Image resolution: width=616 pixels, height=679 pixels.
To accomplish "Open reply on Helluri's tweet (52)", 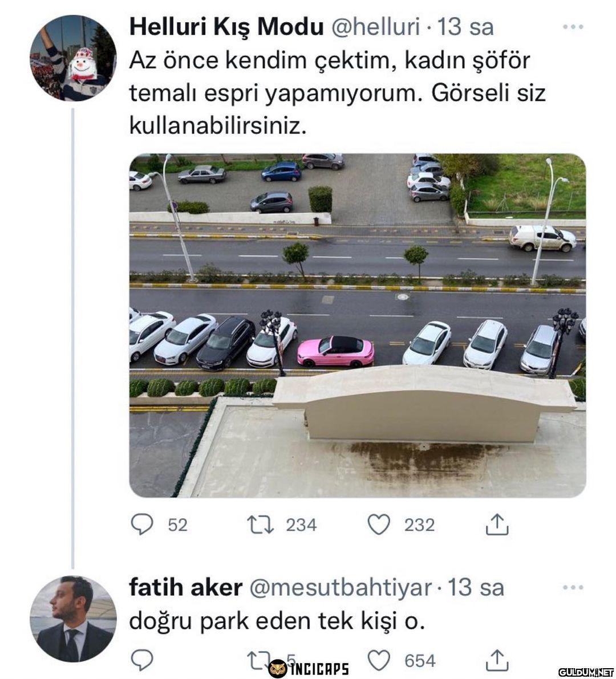I will coord(141,525).
